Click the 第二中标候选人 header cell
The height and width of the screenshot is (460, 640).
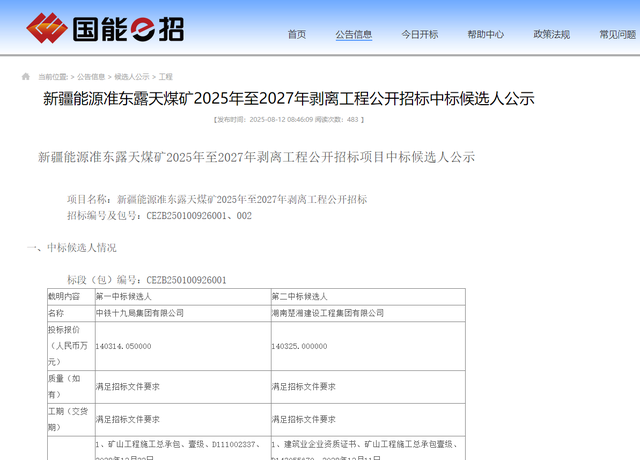368,297
